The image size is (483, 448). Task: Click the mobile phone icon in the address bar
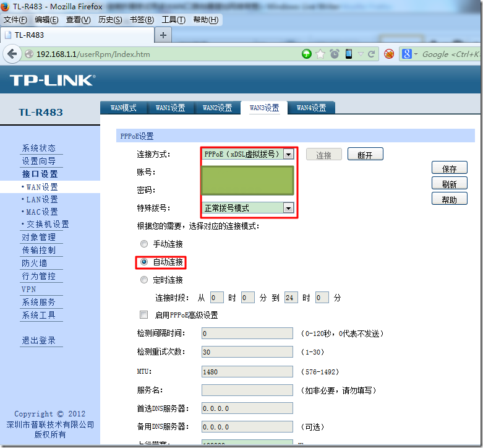(349, 54)
